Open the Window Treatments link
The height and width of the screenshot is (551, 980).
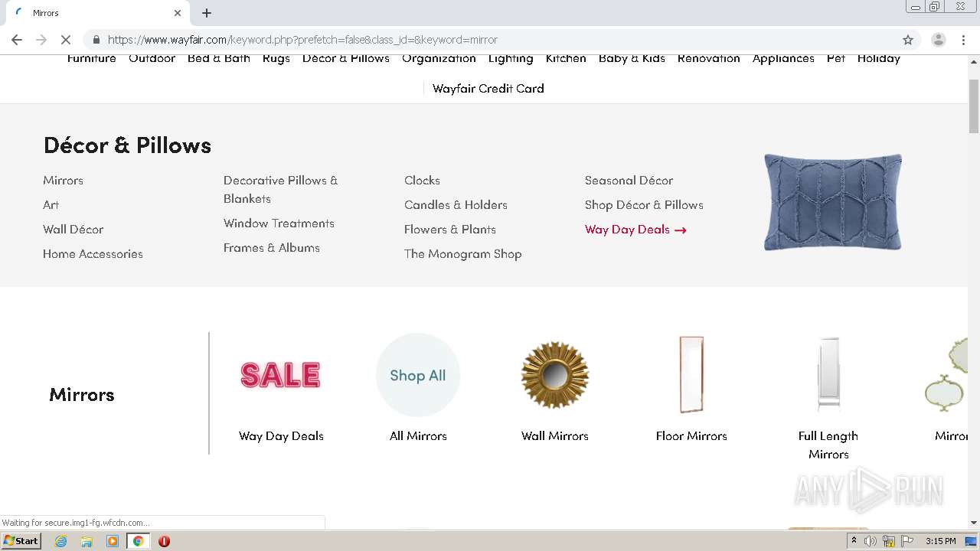pyautogui.click(x=279, y=223)
